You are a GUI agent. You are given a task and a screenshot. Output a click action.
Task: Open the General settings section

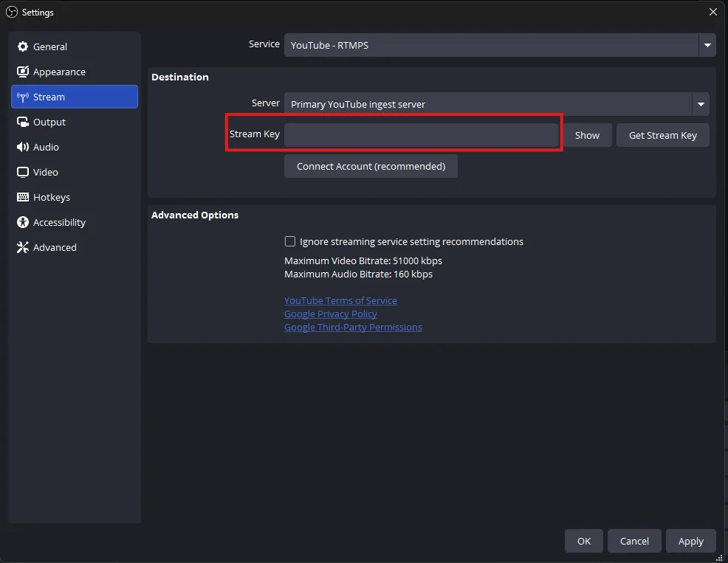[49, 46]
